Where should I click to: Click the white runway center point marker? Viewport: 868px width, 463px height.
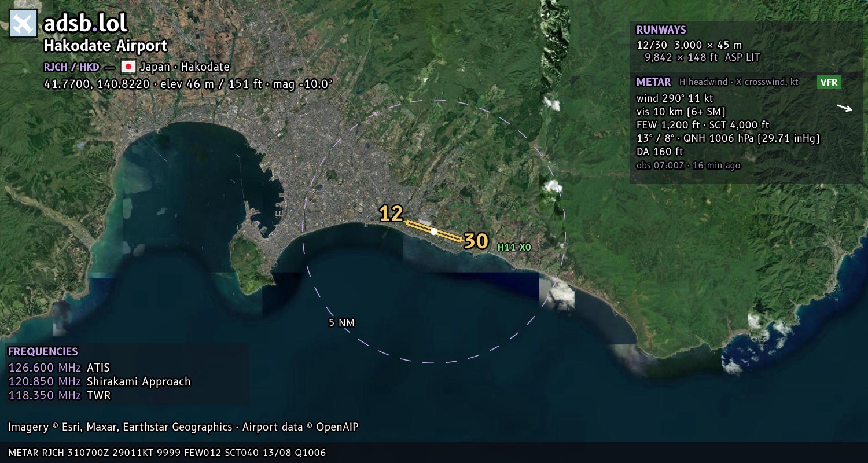[x=434, y=231]
